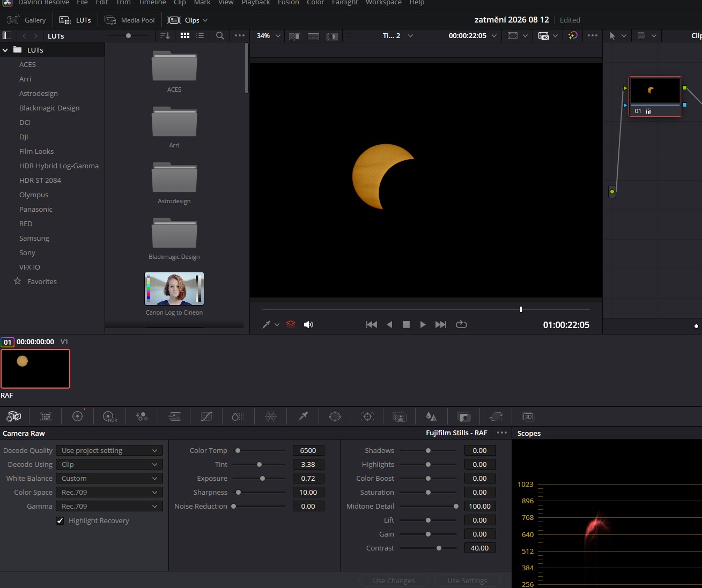Image resolution: width=702 pixels, height=588 pixels.
Task: Click the LUTs toolbar button
Action: (75, 20)
